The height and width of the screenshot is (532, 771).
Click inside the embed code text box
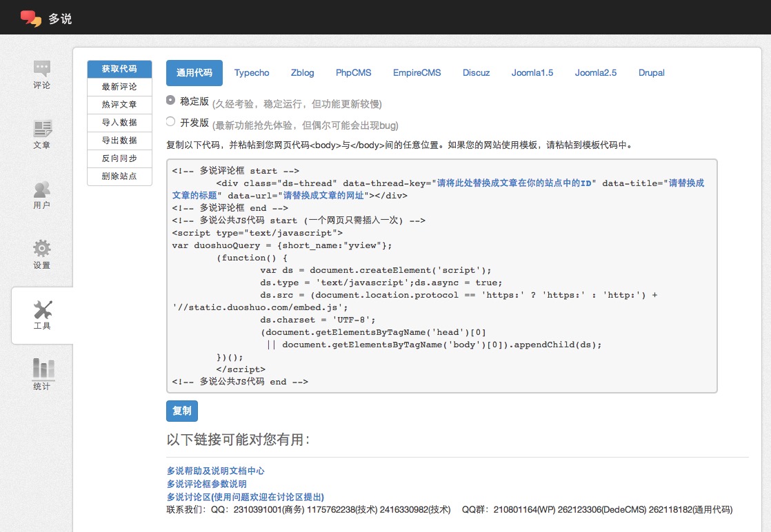pyautogui.click(x=441, y=276)
